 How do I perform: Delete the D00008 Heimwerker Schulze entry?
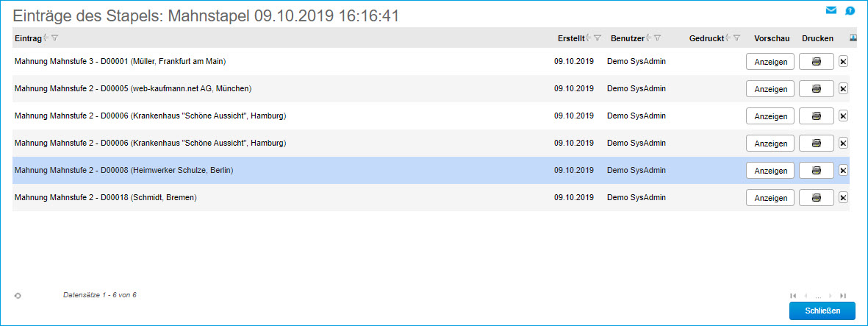click(x=843, y=171)
